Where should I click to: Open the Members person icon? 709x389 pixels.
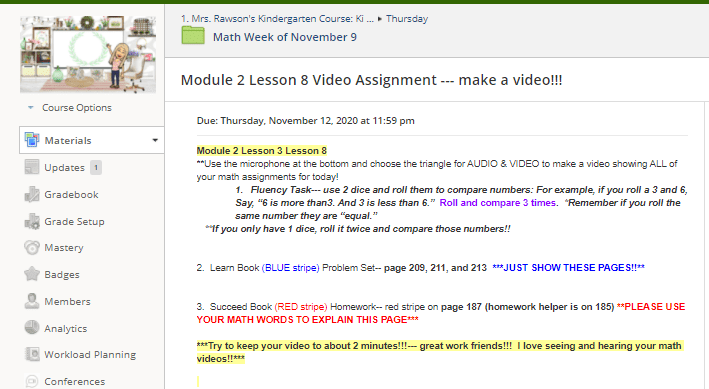[32, 301]
